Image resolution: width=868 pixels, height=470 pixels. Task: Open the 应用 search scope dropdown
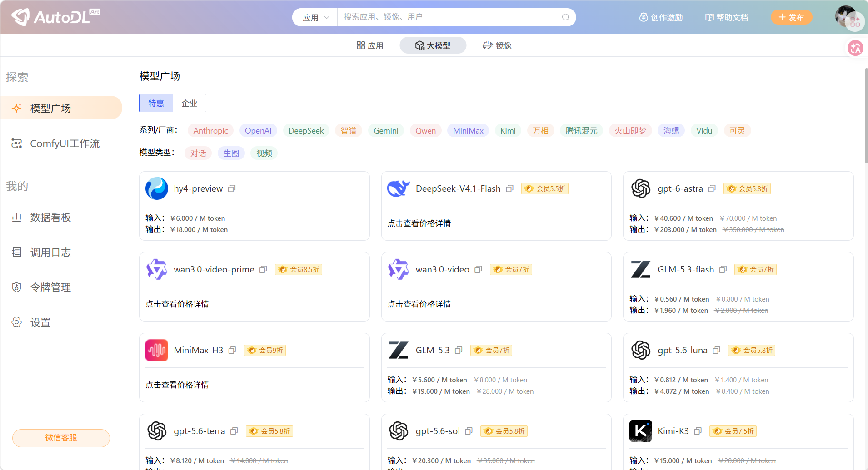pos(316,17)
